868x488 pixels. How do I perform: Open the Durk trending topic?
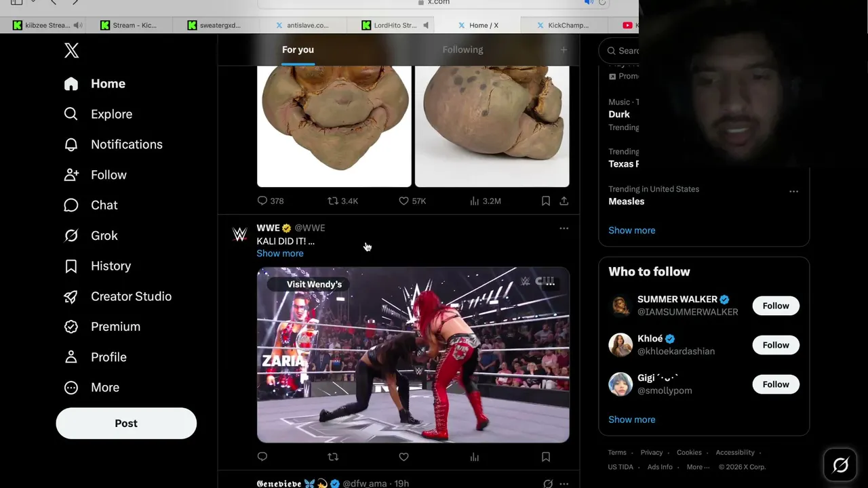click(619, 114)
